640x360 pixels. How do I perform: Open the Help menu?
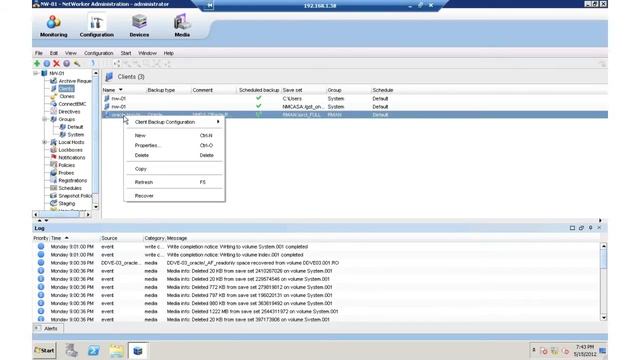pos(169,53)
